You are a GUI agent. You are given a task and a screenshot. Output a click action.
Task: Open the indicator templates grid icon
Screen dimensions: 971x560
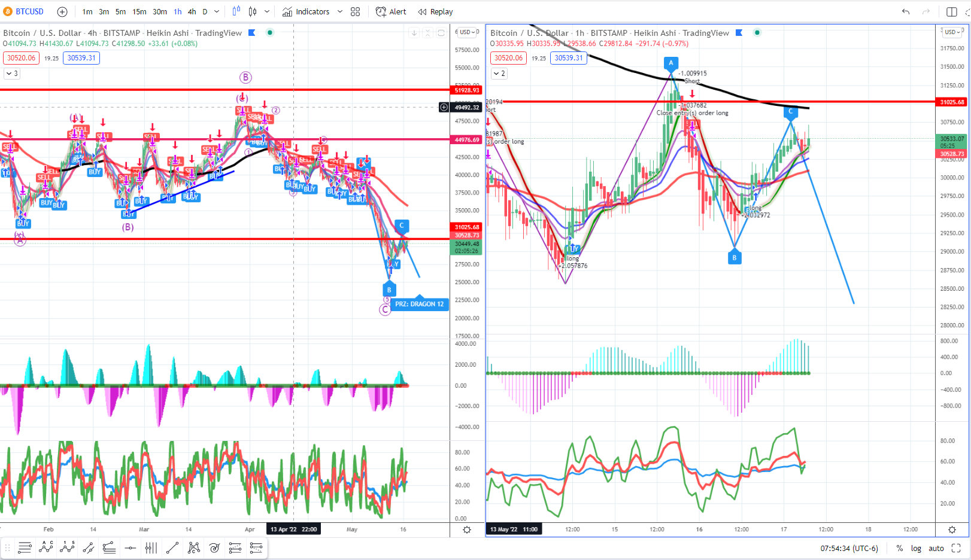(x=355, y=11)
